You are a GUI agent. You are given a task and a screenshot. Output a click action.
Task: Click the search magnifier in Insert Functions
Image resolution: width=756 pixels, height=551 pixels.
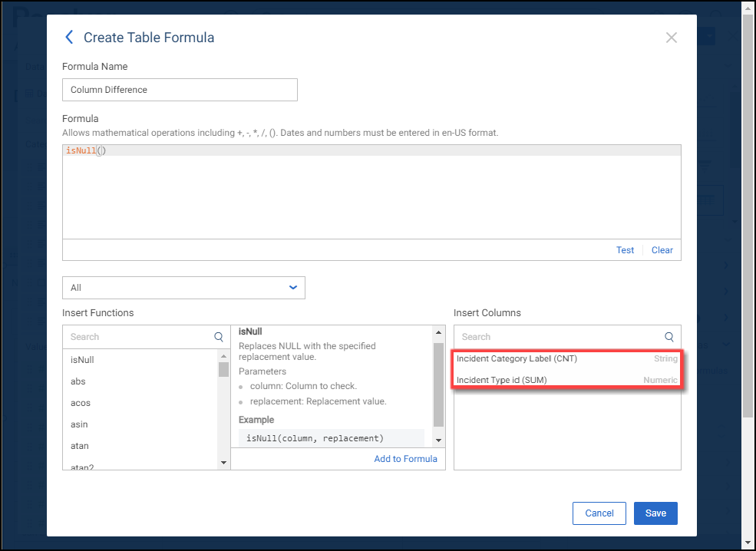(219, 337)
